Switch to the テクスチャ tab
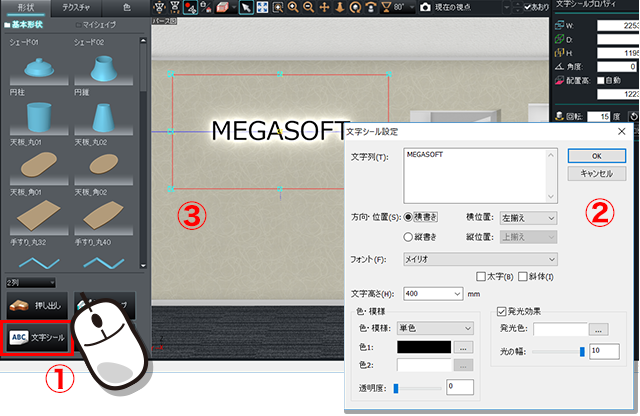This screenshot has height=416, width=640. 77,7
